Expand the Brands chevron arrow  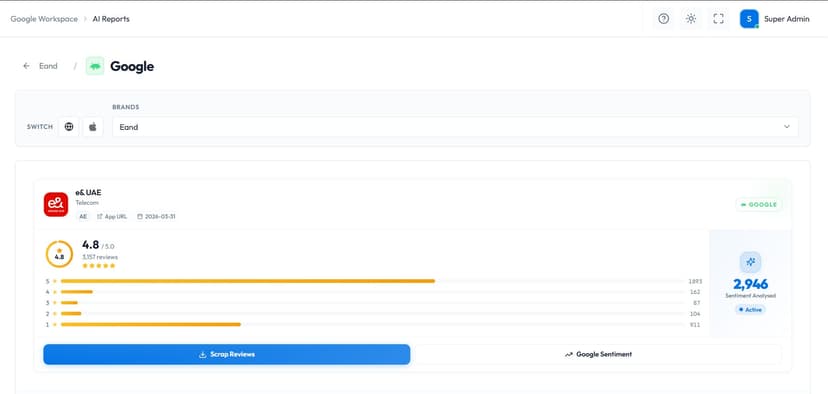point(787,127)
